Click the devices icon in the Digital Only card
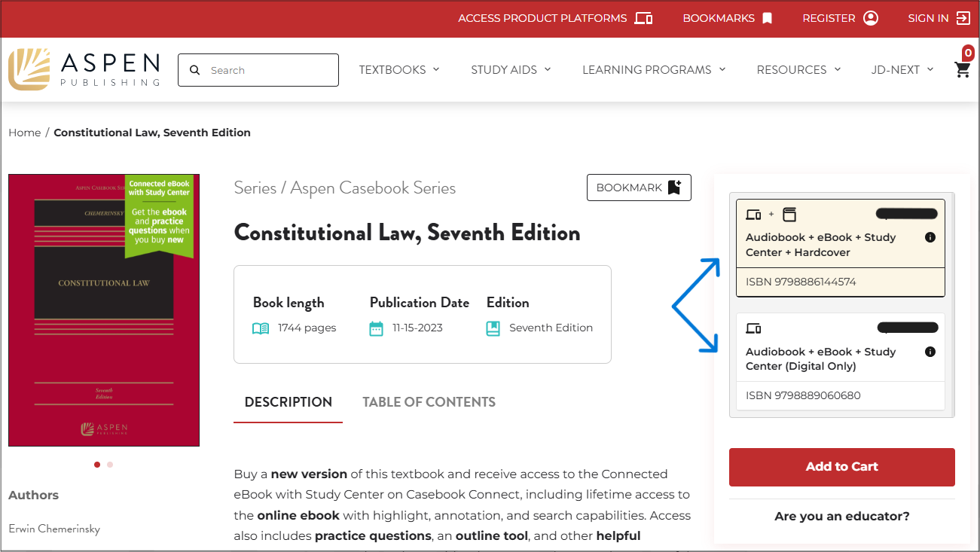Image resolution: width=980 pixels, height=552 pixels. 753,328
